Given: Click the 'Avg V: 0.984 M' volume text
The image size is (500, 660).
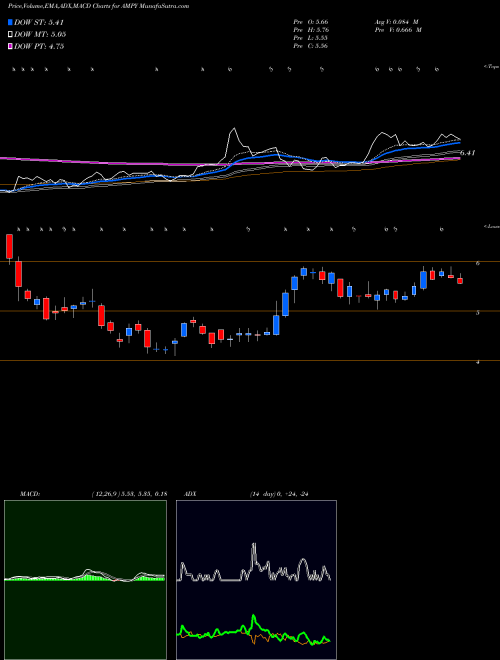Looking at the screenshot, I should (x=397, y=21).
